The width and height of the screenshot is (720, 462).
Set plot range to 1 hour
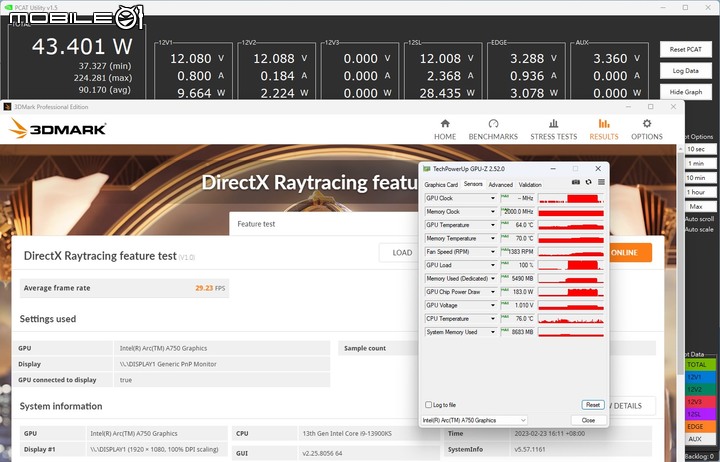(700, 192)
